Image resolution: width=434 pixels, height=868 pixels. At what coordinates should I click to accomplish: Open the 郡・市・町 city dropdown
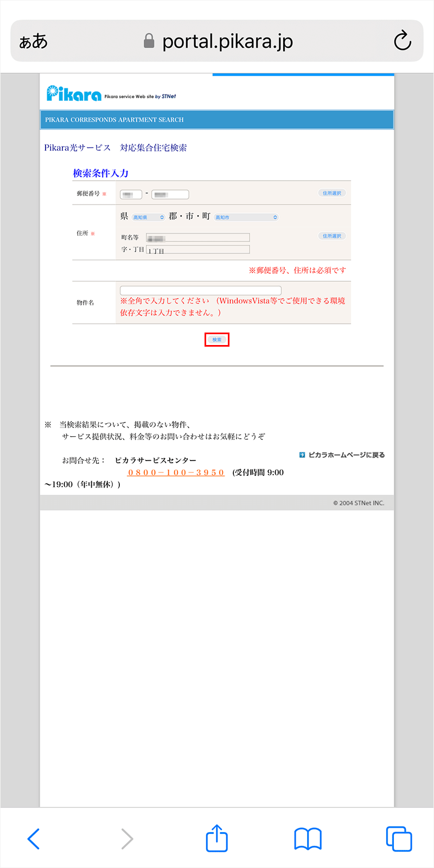pos(246,217)
